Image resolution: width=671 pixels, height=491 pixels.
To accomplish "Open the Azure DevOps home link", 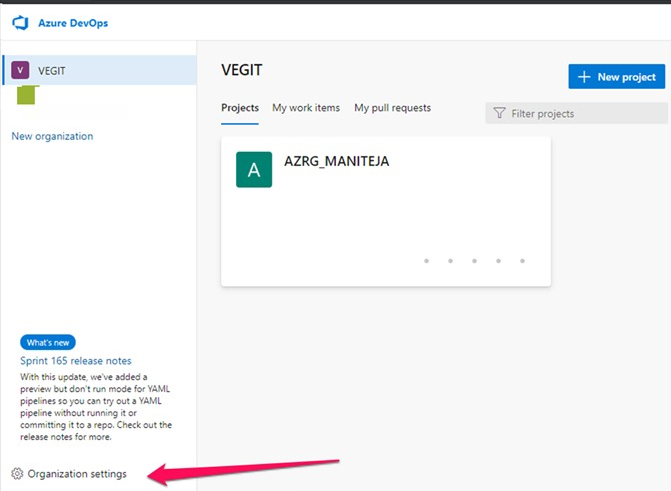I will click(73, 23).
